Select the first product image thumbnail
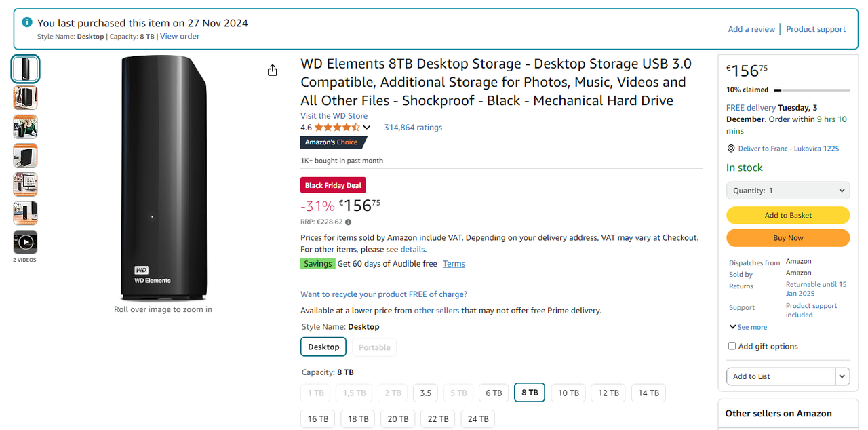This screenshot has width=868, height=430. [x=26, y=69]
